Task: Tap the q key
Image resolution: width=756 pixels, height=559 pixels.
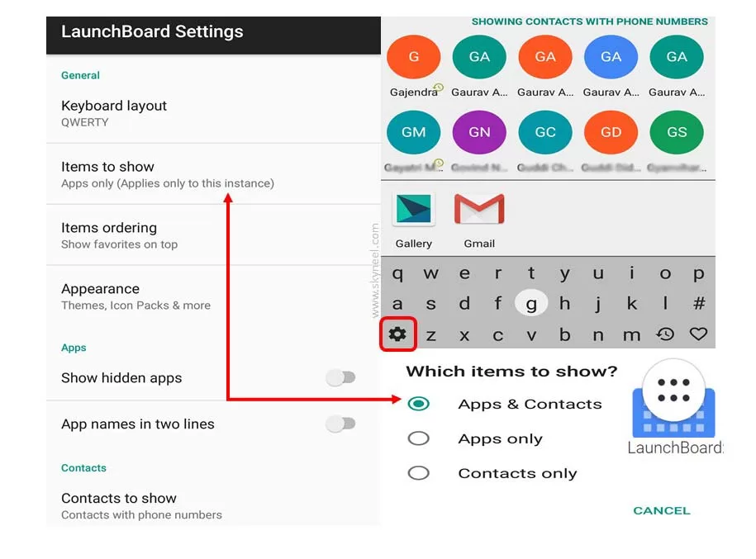Action: pos(397,273)
